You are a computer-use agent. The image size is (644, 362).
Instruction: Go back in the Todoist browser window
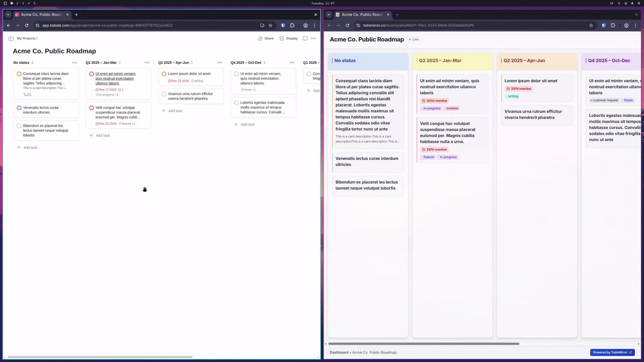pos(9,25)
